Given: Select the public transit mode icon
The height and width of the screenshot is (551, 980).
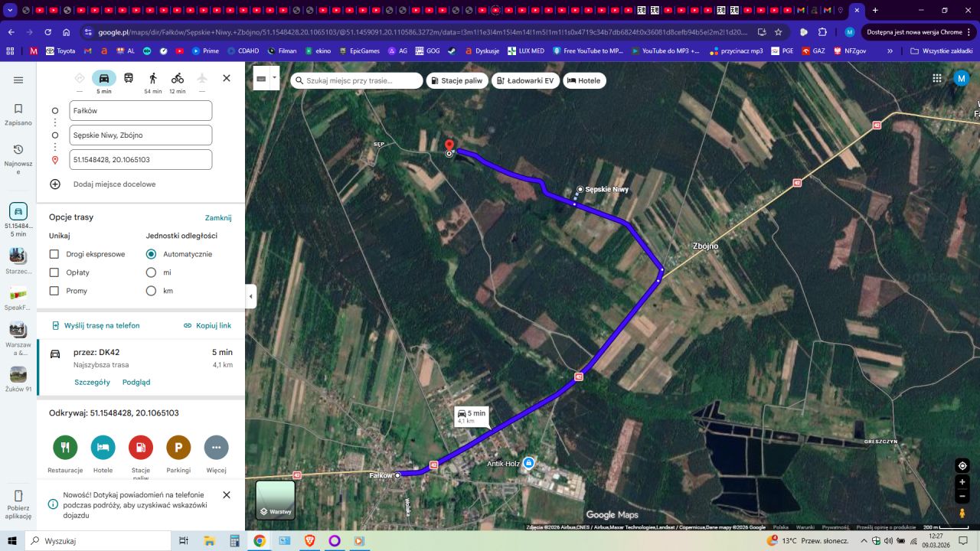Looking at the screenshot, I should 129,78.
